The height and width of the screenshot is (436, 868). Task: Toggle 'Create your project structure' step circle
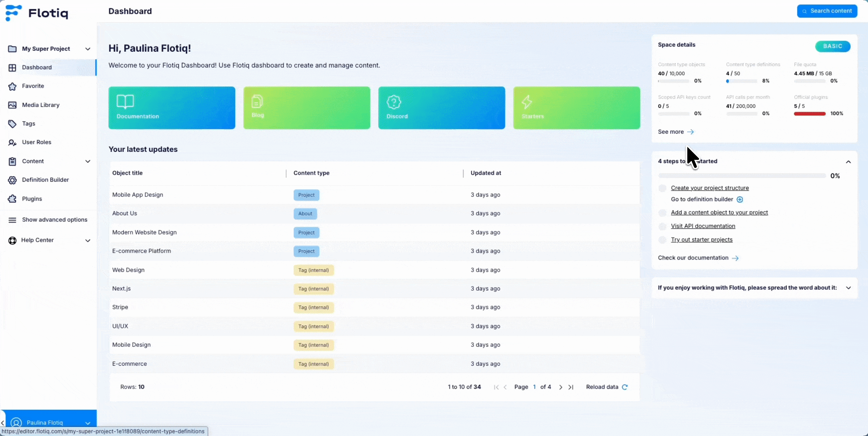pos(662,188)
